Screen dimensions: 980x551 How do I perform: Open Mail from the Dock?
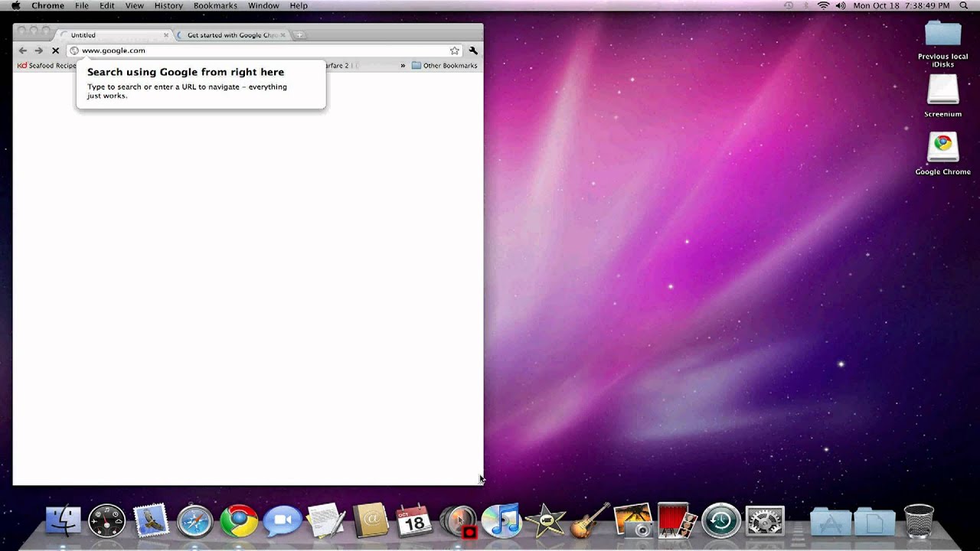(151, 520)
